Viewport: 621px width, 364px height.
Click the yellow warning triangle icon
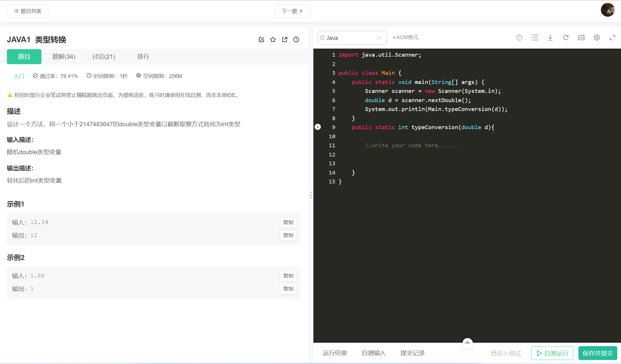(x=10, y=95)
